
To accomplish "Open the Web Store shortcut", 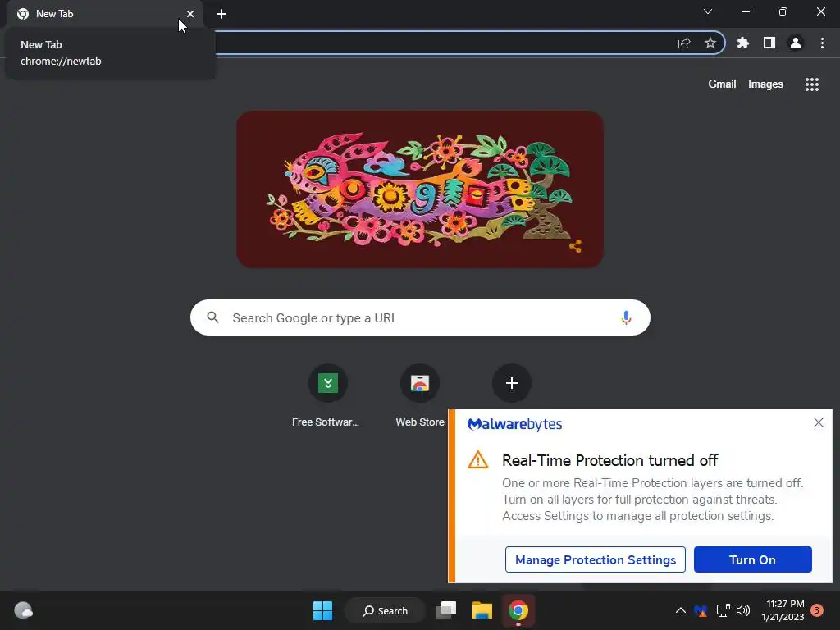I will 420,395.
